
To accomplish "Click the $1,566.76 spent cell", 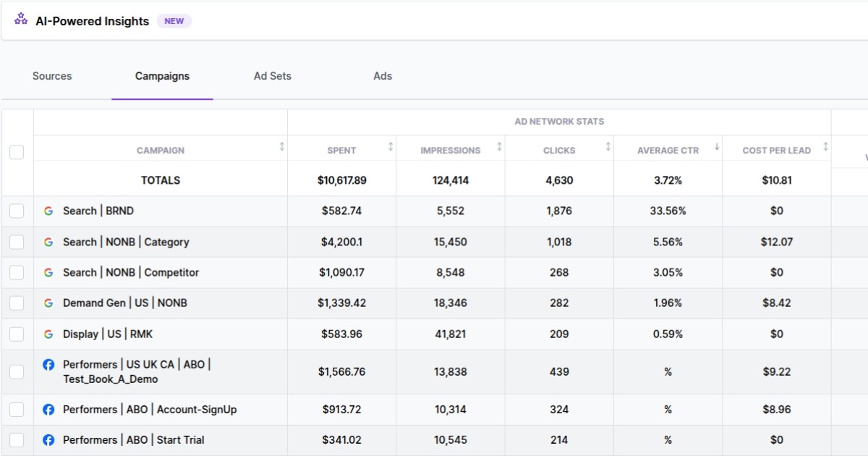I will [x=341, y=372].
